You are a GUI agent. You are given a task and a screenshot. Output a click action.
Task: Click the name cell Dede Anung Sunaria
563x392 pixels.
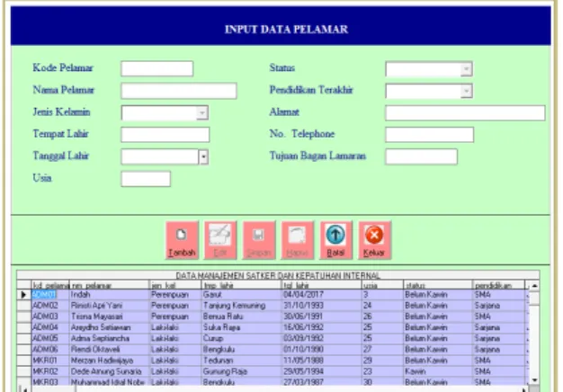[x=109, y=371]
